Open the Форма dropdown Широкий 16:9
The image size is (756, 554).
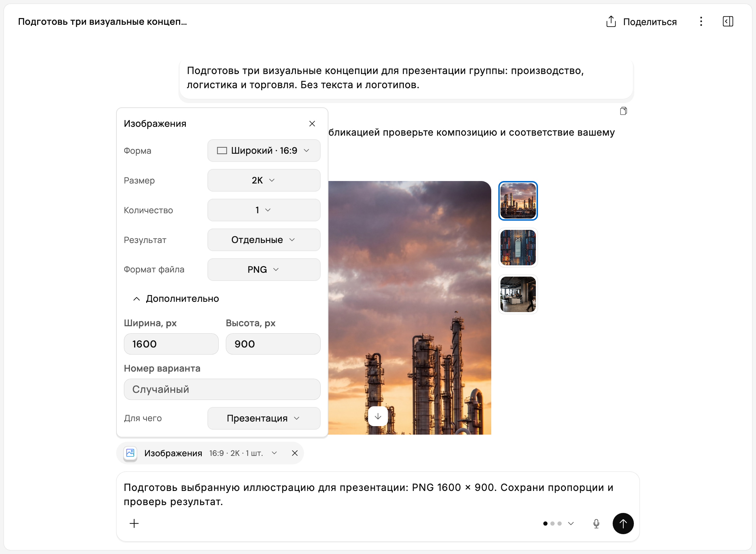point(264,151)
